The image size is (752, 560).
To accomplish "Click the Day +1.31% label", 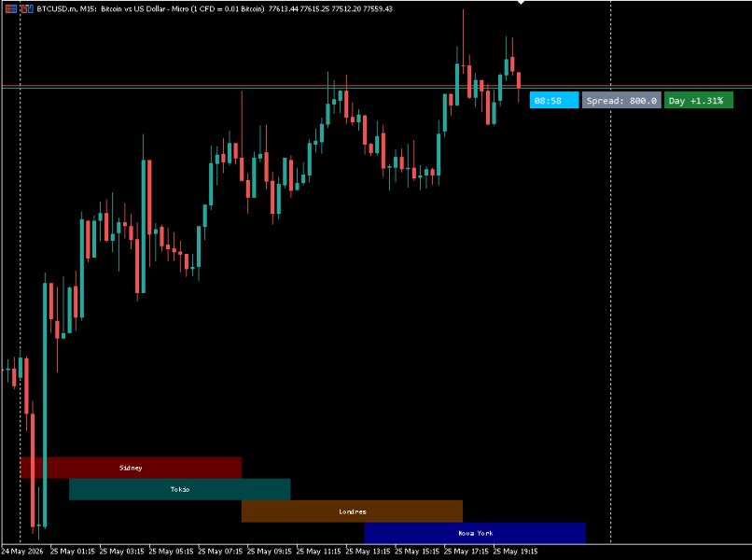I will (698, 100).
